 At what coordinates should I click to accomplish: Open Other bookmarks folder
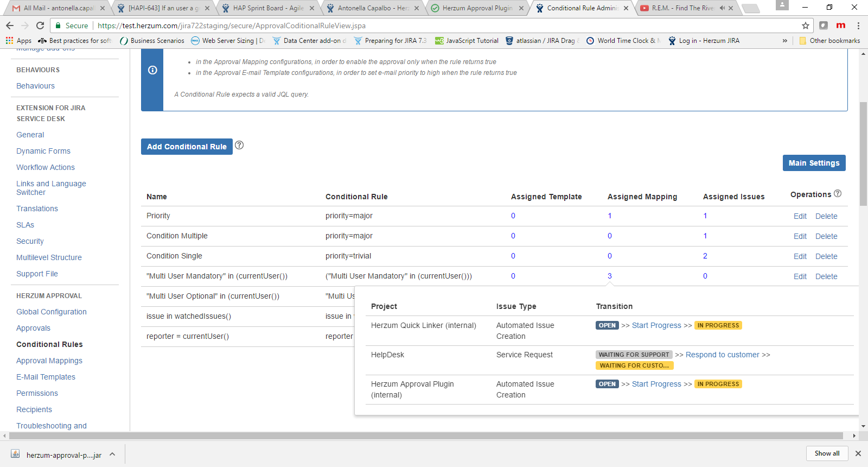coord(829,41)
